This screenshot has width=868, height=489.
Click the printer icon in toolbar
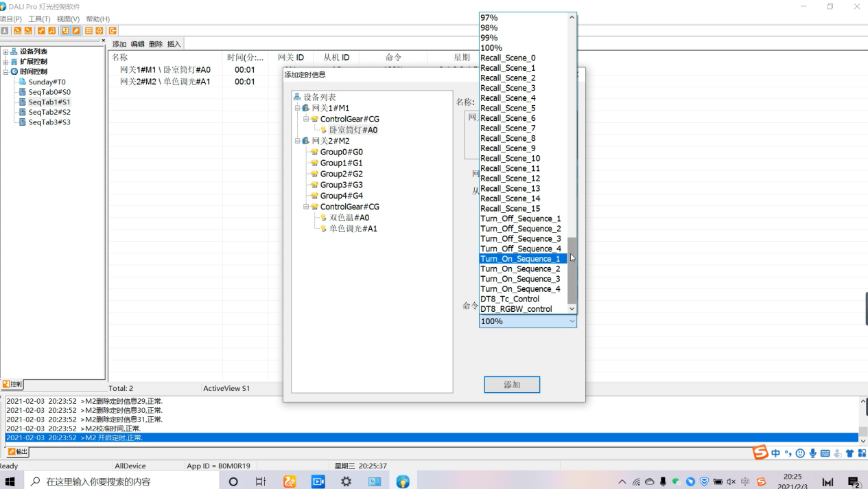[99, 30]
